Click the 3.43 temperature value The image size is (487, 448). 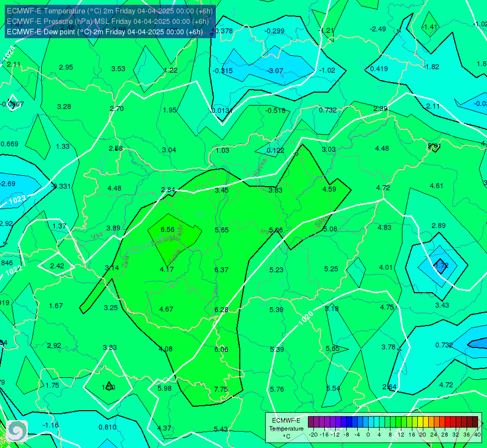[442, 305]
